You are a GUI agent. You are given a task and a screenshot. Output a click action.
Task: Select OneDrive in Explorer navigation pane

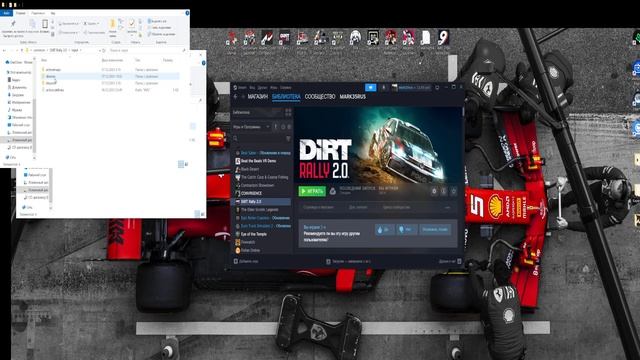click(x=19, y=62)
